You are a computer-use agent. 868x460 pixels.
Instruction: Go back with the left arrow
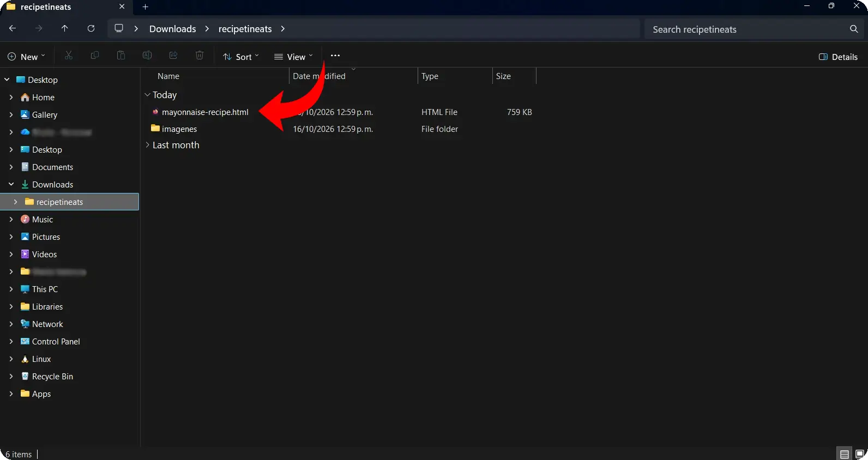13,28
